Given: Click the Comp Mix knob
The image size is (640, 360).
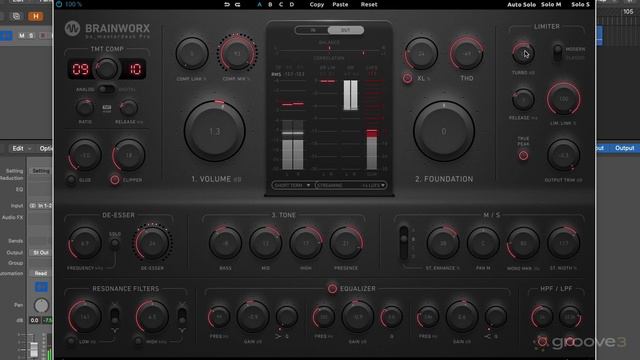Looking at the screenshot, I should coord(237,53).
